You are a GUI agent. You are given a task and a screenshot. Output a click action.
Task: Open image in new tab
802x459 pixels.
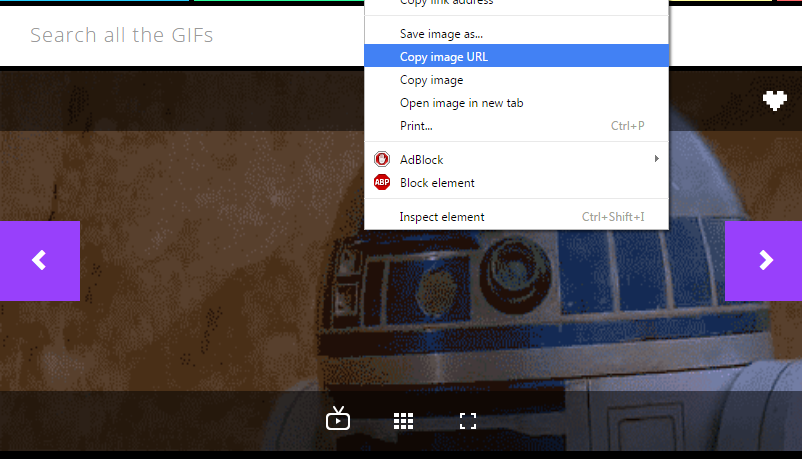click(x=461, y=103)
